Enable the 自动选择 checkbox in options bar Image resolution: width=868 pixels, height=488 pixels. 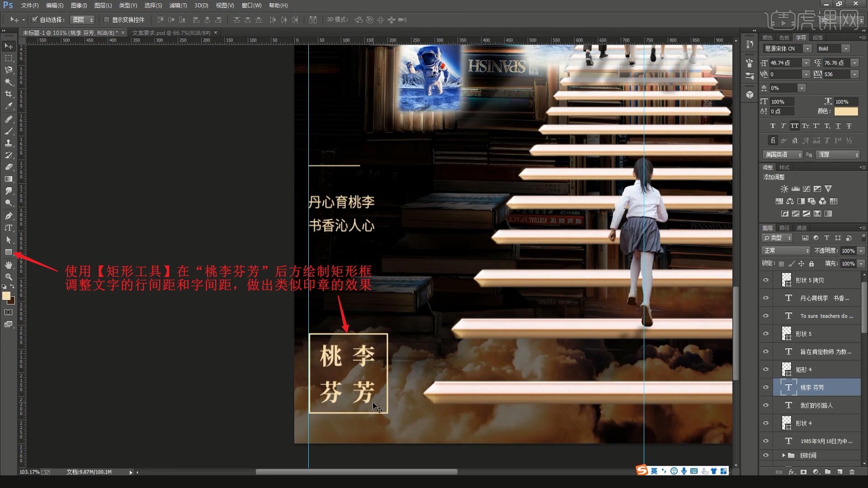pos(35,19)
